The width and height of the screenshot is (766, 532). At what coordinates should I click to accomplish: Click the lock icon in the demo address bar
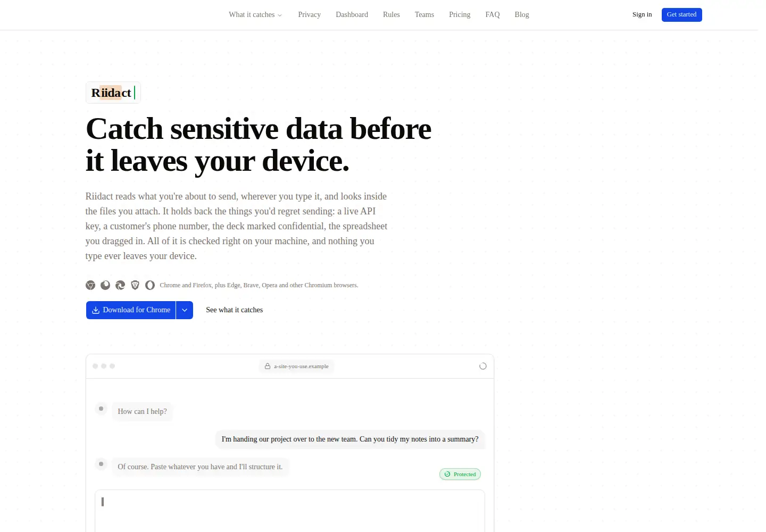(x=268, y=366)
